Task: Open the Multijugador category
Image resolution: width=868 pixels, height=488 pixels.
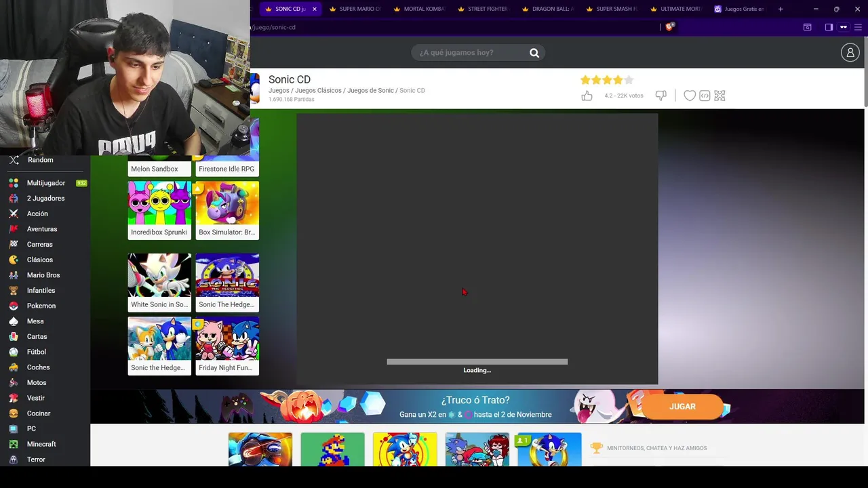Action: (46, 183)
